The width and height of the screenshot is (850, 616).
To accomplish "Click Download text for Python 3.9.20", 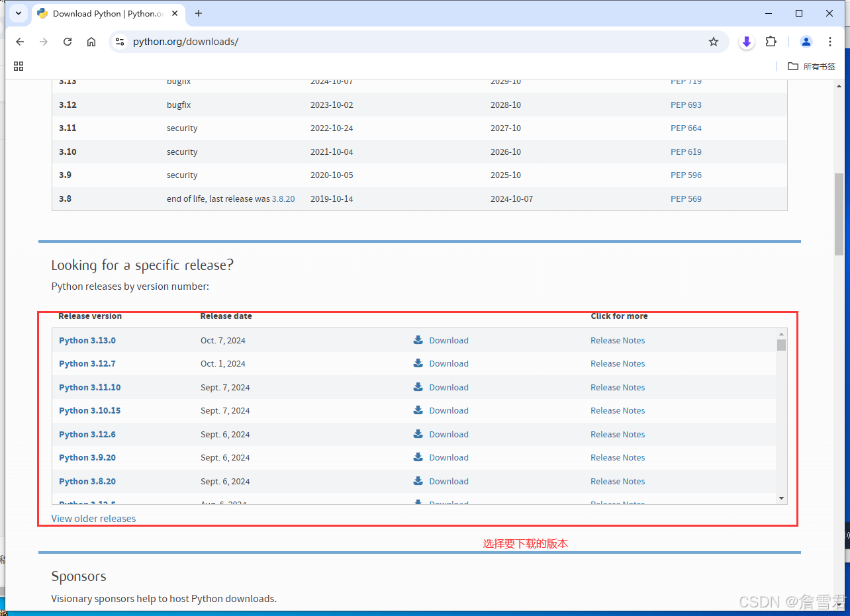I will pyautogui.click(x=449, y=458).
